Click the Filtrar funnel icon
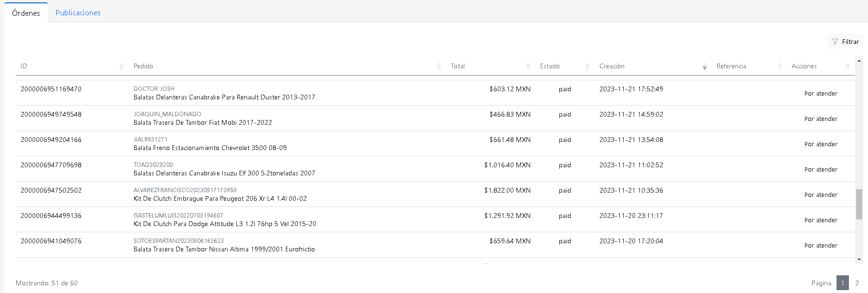Viewport: 868px width, 293px height. pos(835,42)
